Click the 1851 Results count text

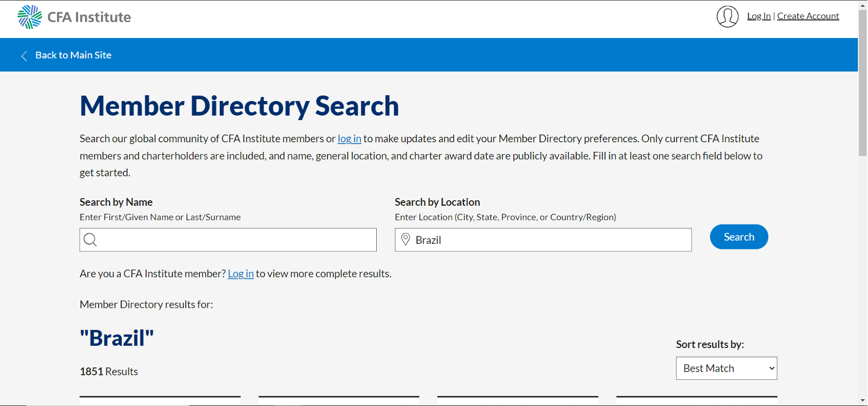coord(109,371)
